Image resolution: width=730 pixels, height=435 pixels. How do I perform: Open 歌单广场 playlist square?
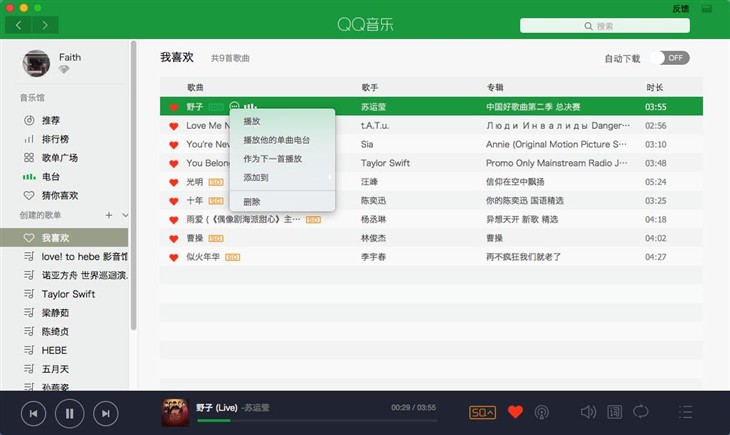coord(60,157)
